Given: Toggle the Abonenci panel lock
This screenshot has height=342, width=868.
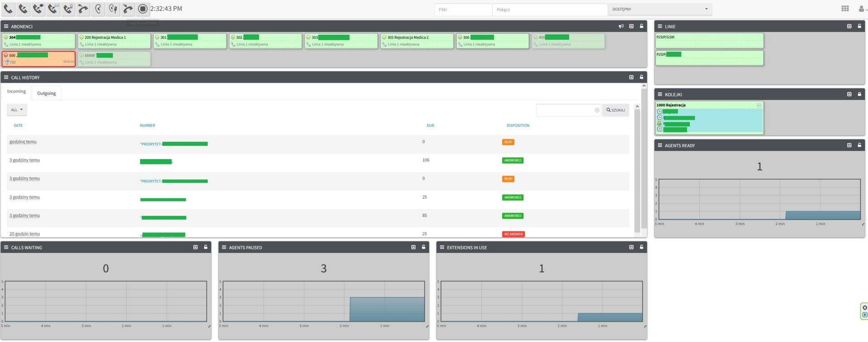Looking at the screenshot, I should [642, 26].
